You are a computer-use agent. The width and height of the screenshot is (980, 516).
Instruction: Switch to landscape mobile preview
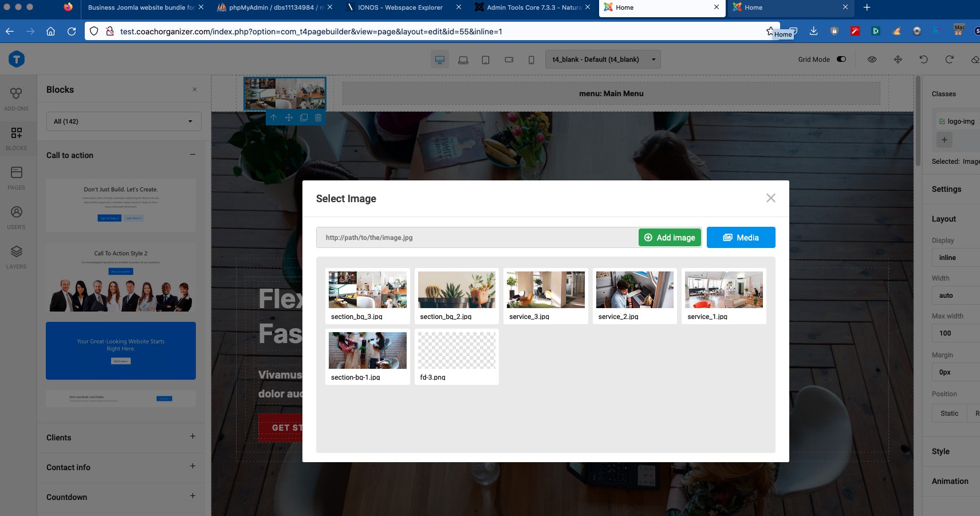[x=509, y=60]
